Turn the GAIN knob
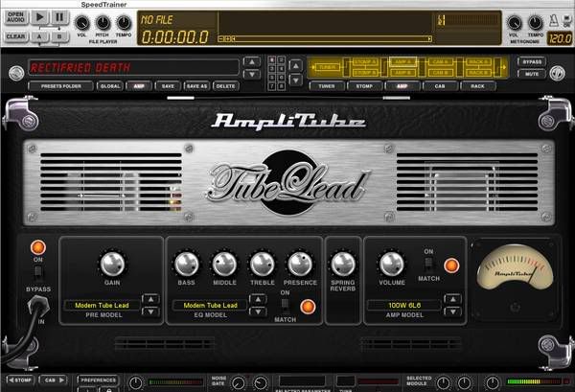Viewport: 575px width, 392px height. point(112,264)
